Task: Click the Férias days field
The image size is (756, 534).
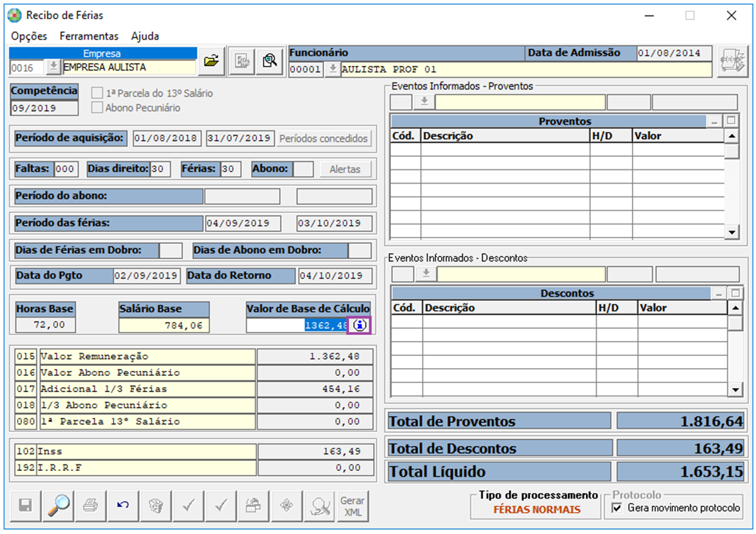Action: coord(230,169)
